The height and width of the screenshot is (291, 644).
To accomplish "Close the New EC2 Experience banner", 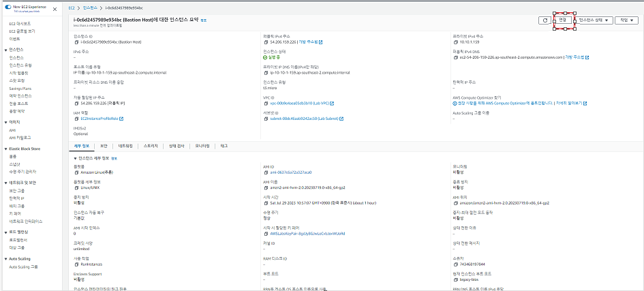I will point(55,9).
